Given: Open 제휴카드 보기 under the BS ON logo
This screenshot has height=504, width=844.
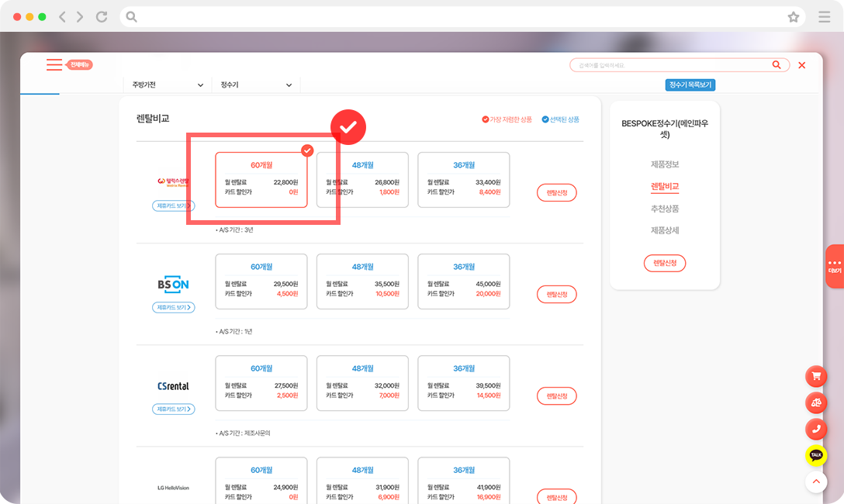Looking at the screenshot, I should pyautogui.click(x=173, y=308).
